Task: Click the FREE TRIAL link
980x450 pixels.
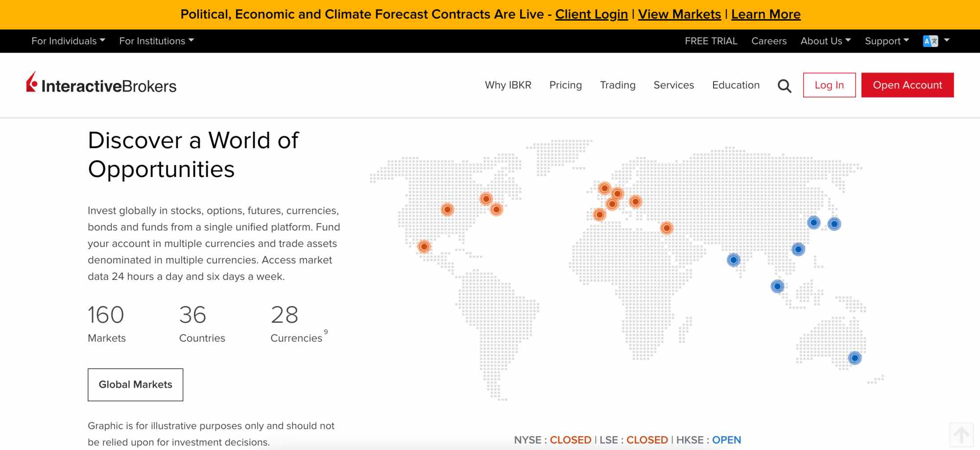Action: [x=711, y=41]
